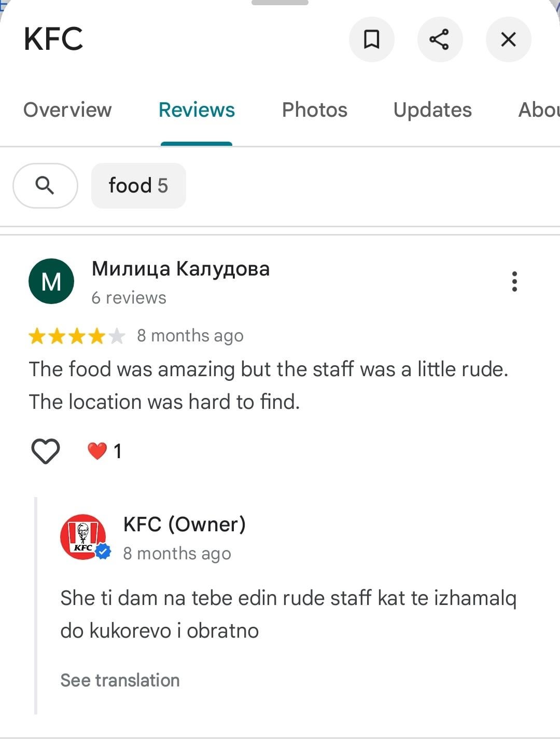Tap the green M reviewer avatar
The height and width of the screenshot is (743, 560).
click(x=51, y=281)
